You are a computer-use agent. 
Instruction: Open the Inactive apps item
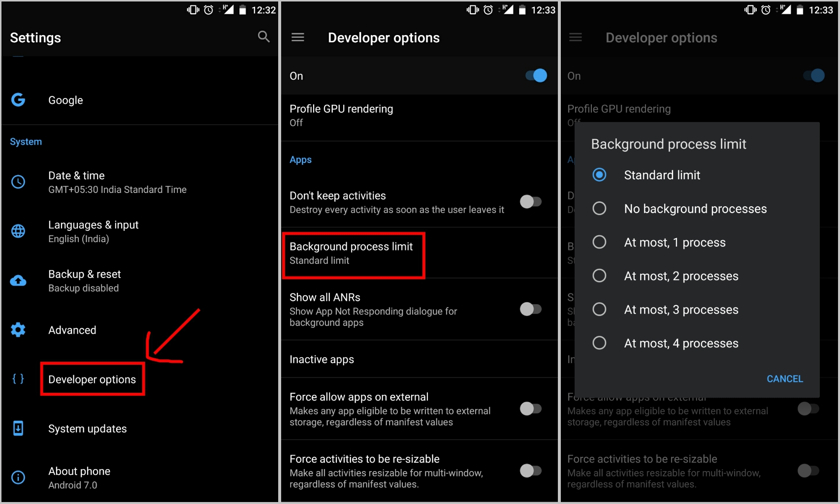pyautogui.click(x=420, y=359)
